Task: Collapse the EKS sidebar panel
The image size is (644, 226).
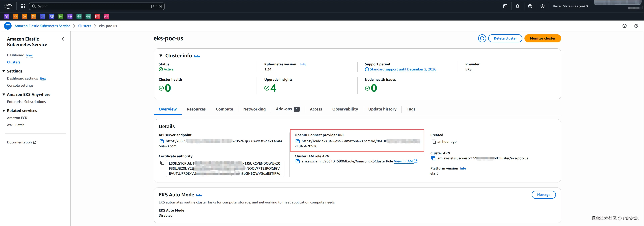Action: pos(63,39)
